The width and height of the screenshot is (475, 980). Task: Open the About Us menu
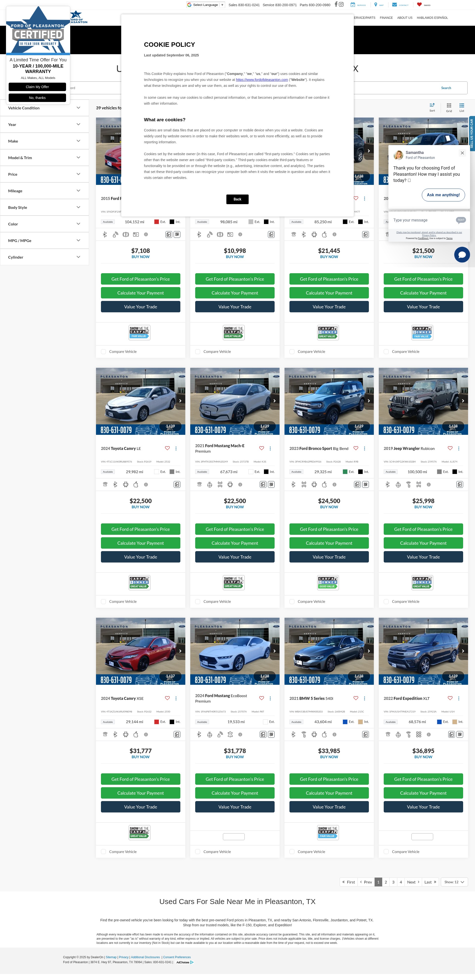coord(405,18)
